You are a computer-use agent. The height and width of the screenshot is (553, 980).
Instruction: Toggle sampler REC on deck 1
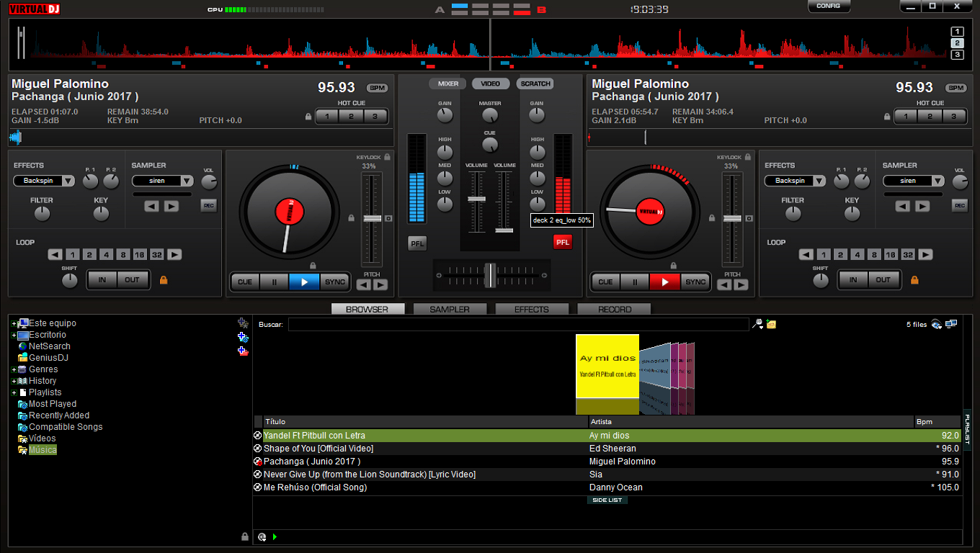coord(208,206)
